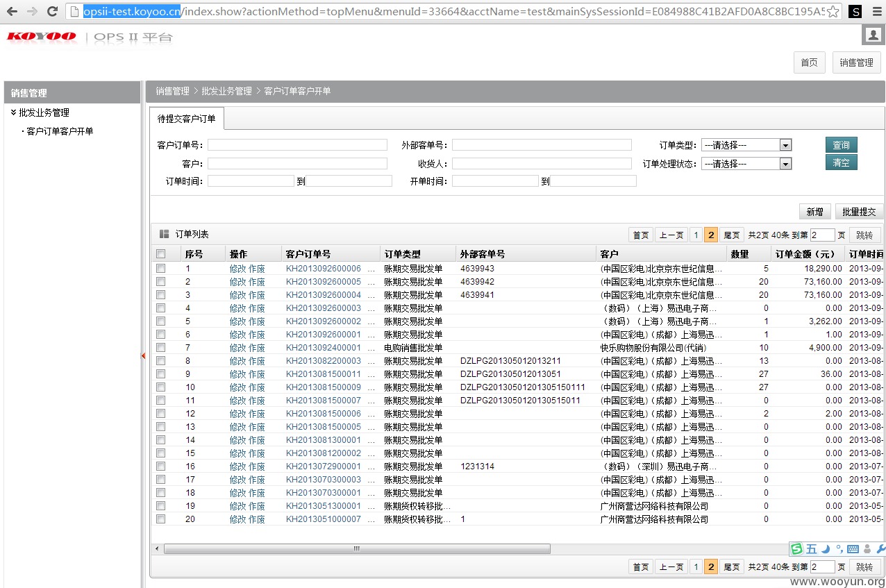Open the 首页 top menu
886x588 pixels.
tap(809, 62)
